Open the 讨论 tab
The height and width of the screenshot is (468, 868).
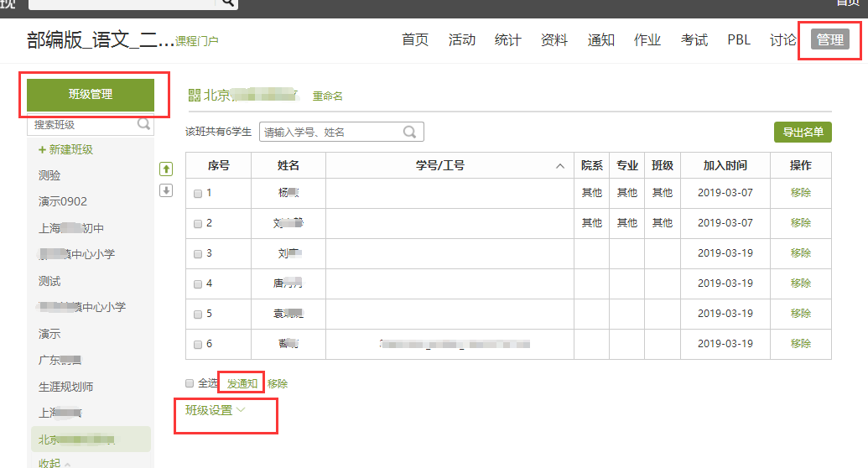782,40
